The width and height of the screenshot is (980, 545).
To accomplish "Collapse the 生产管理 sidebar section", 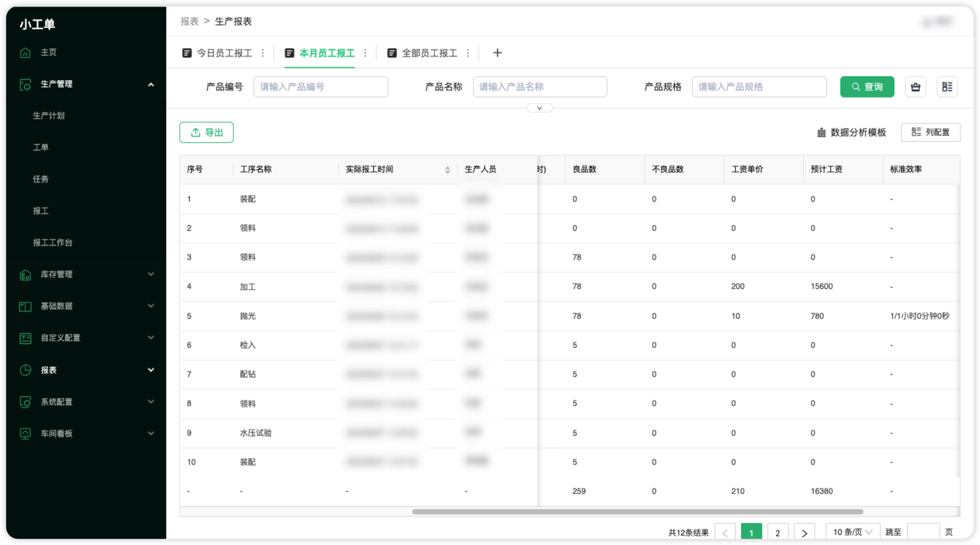I will tap(151, 85).
